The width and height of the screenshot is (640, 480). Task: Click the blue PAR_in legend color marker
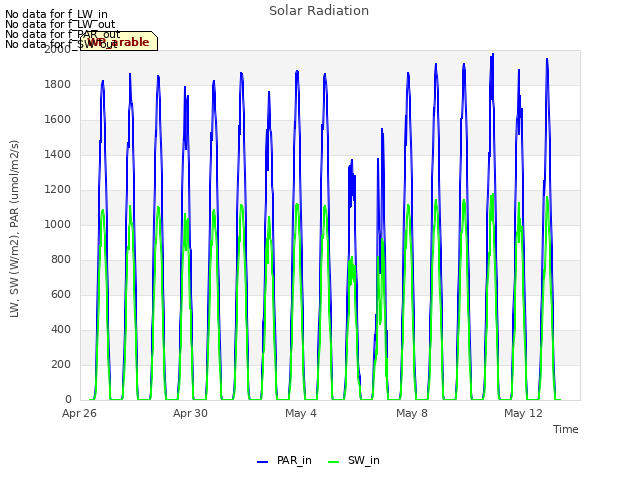tap(262, 462)
